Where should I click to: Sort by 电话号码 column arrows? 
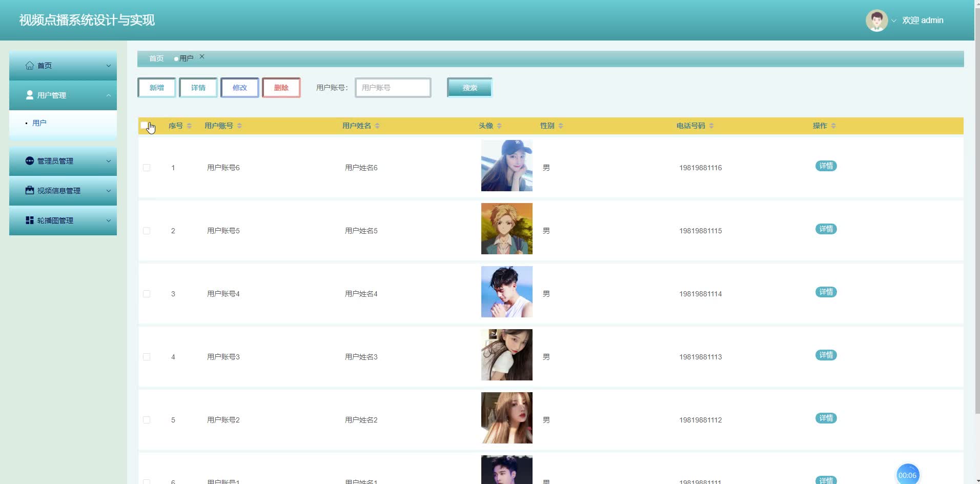711,126
